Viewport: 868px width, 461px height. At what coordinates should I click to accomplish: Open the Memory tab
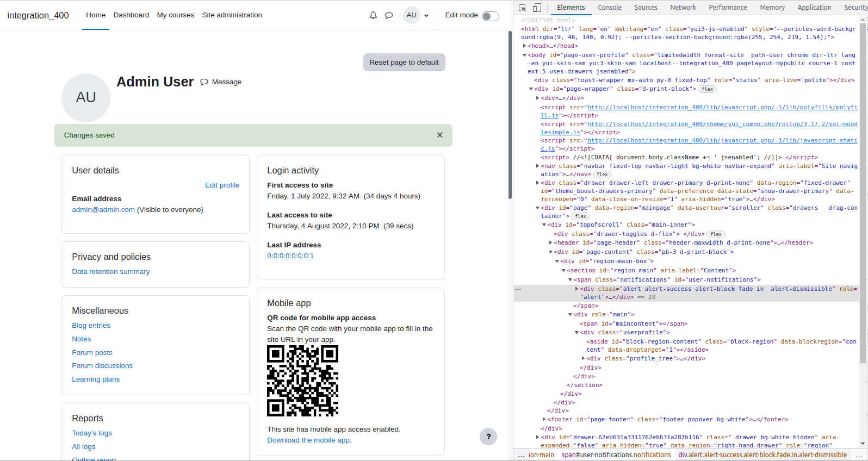pyautogui.click(x=772, y=8)
